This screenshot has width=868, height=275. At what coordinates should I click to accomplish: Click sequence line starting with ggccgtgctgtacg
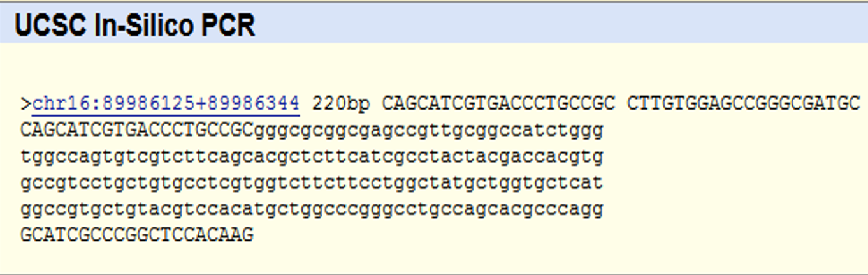tap(312, 209)
